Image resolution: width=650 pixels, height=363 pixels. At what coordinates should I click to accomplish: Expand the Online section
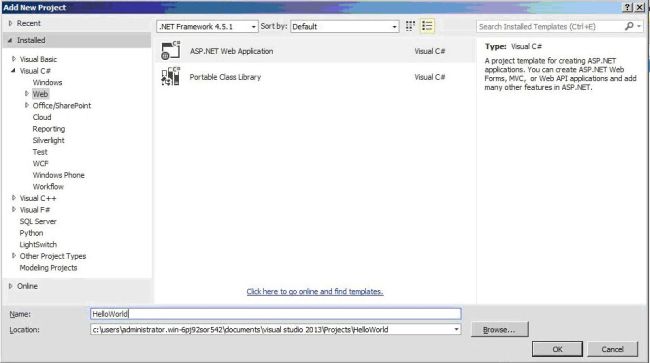coord(11,286)
